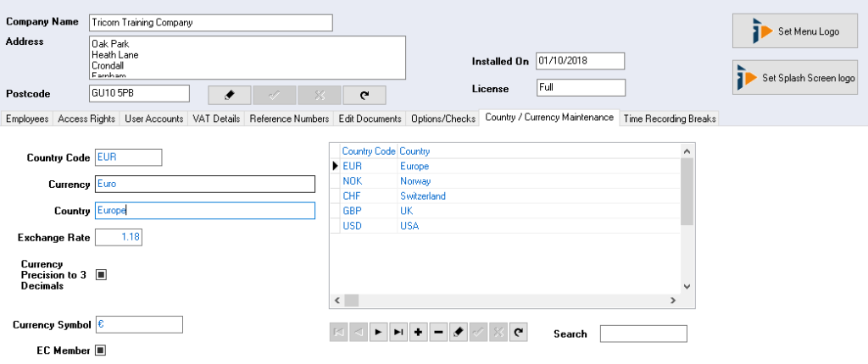Jump to last record in country navigator
This screenshot has width=868, height=364.
point(398,333)
